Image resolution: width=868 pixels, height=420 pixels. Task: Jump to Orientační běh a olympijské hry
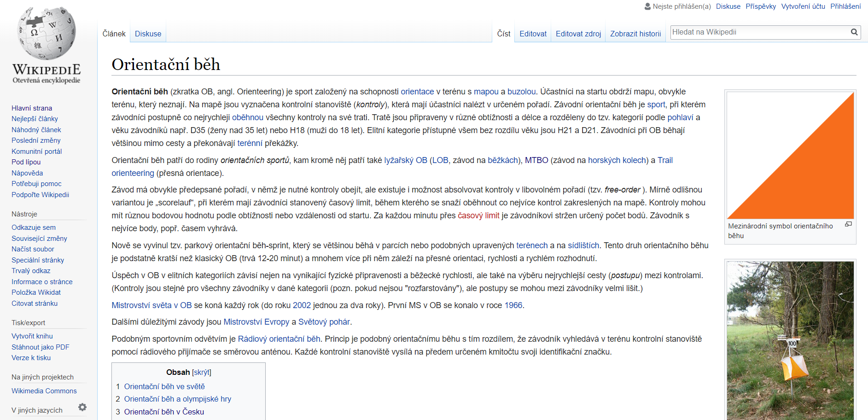(178, 399)
